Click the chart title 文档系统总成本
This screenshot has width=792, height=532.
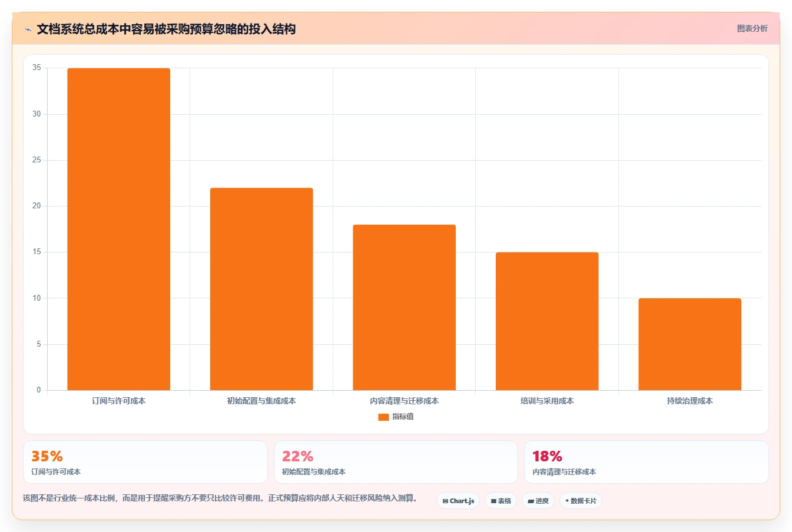[166, 29]
